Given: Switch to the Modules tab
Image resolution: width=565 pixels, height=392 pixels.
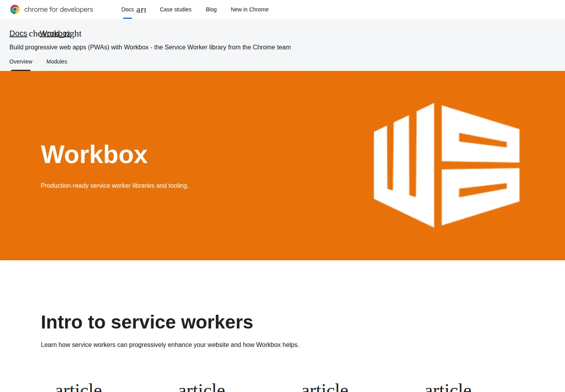Looking at the screenshot, I should (x=57, y=62).
